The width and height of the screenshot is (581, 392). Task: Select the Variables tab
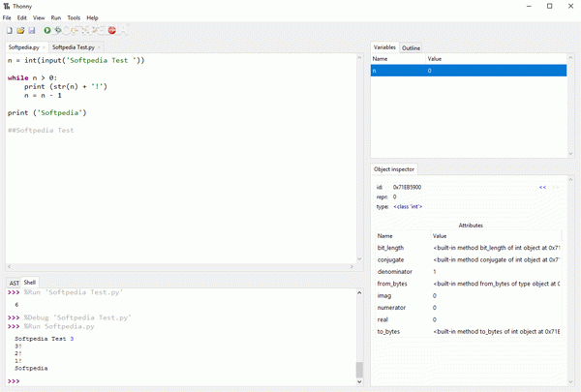coord(384,47)
